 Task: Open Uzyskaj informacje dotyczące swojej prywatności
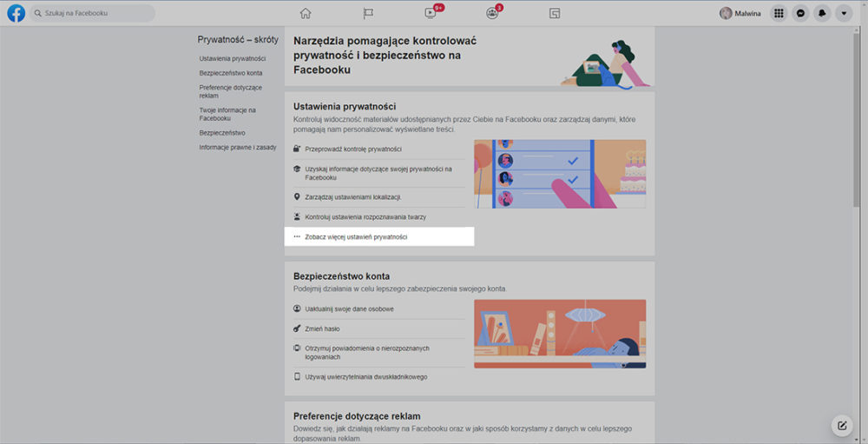click(379, 174)
